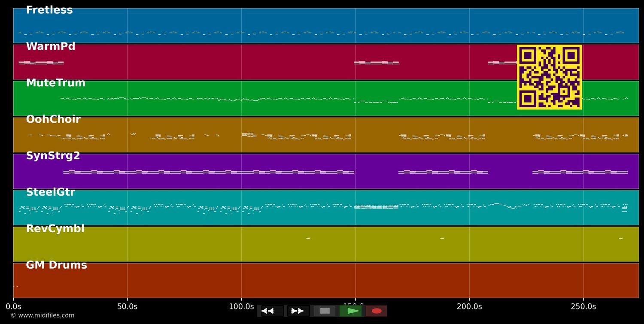This screenshot has height=324, width=644.
Task: Select the MuteTrum track label
Action: point(56,83)
